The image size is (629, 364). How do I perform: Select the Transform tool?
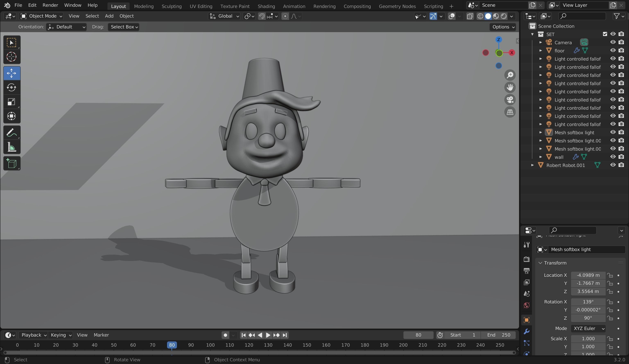(12, 116)
